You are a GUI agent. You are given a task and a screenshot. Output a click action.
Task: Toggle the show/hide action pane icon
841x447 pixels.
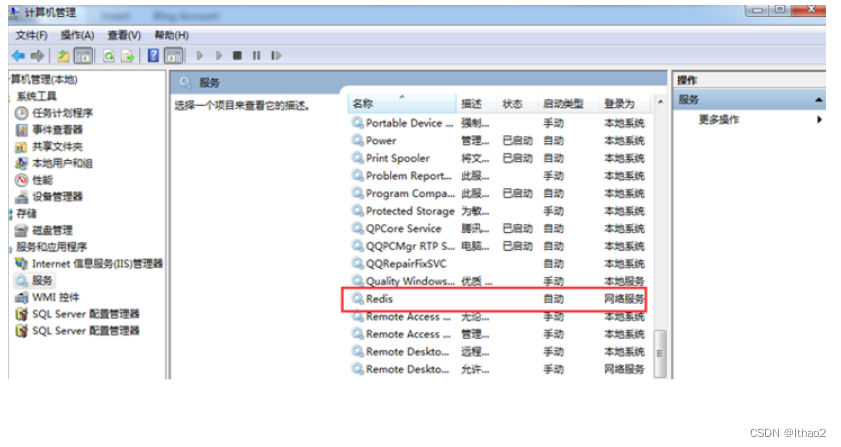[173, 56]
